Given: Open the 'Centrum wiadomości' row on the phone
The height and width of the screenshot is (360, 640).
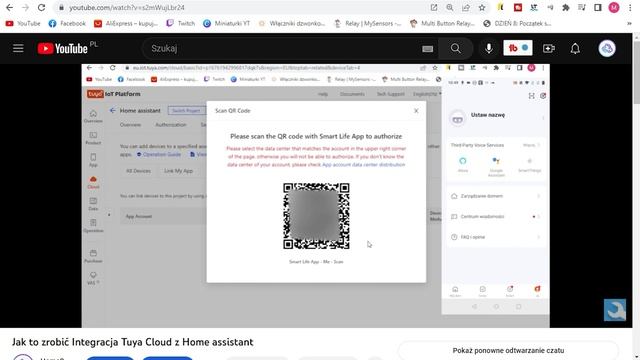Looking at the screenshot, I should pyautogui.click(x=496, y=216).
